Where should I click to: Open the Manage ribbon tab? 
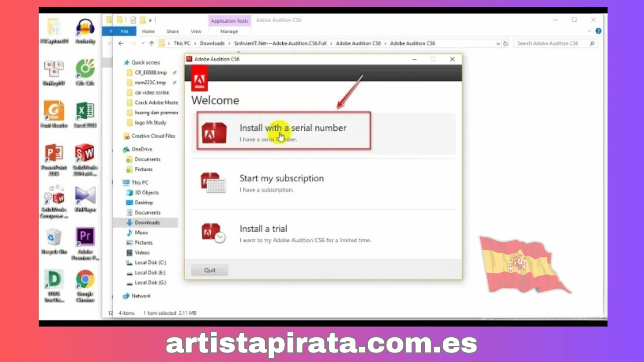coord(229,31)
